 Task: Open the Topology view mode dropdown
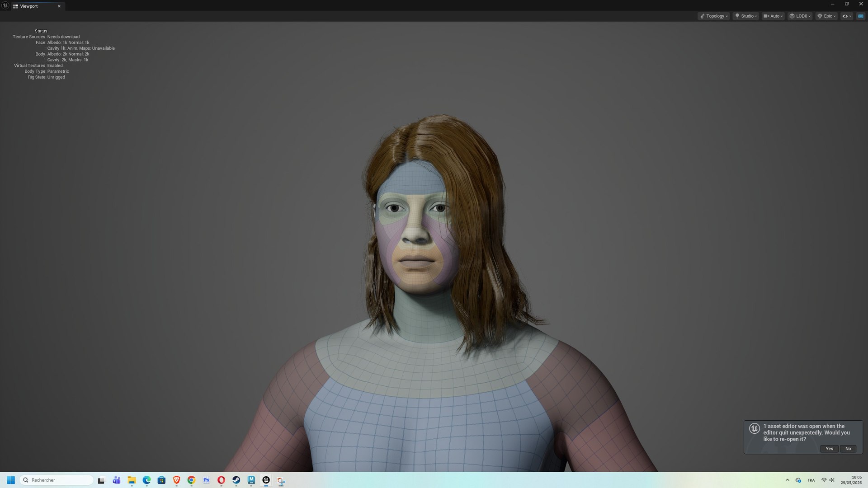coord(714,16)
